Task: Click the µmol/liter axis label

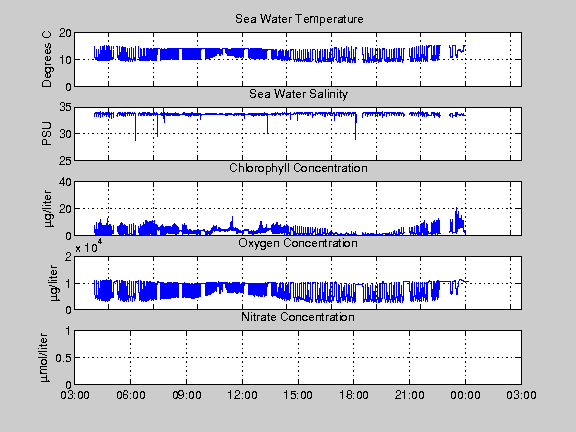Action: click(x=44, y=357)
